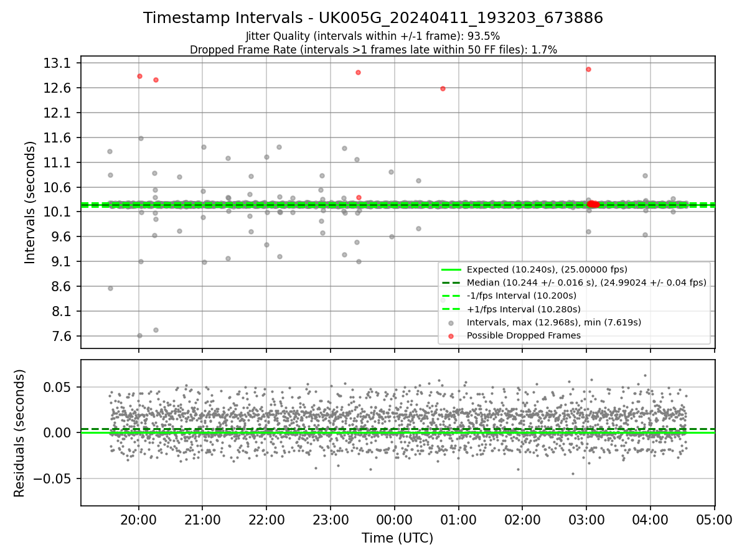Screen dimensions: 747x560
Task: Click the 11.1 y-axis tick label
Action: click(x=58, y=163)
